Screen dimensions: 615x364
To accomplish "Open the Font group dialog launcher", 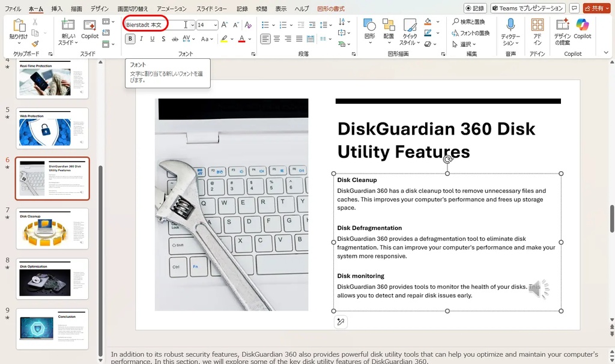I will tap(253, 54).
